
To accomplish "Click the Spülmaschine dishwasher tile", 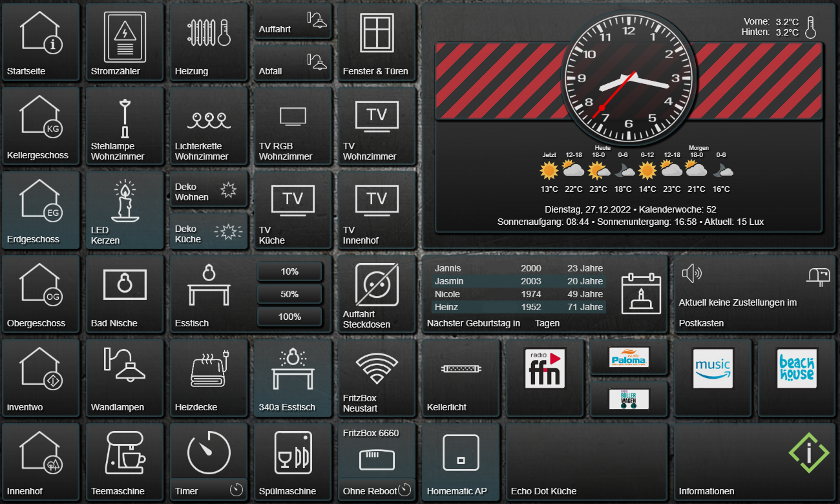I will (x=293, y=462).
